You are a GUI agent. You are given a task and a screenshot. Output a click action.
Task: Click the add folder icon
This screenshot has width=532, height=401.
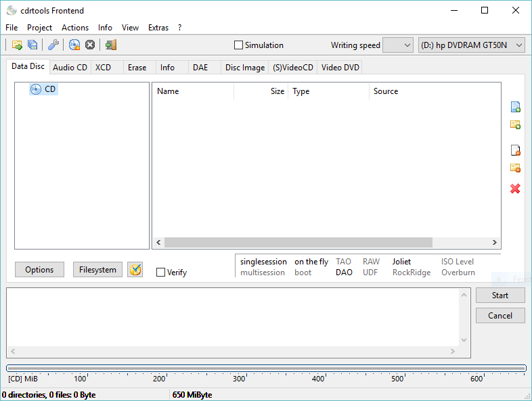515,124
